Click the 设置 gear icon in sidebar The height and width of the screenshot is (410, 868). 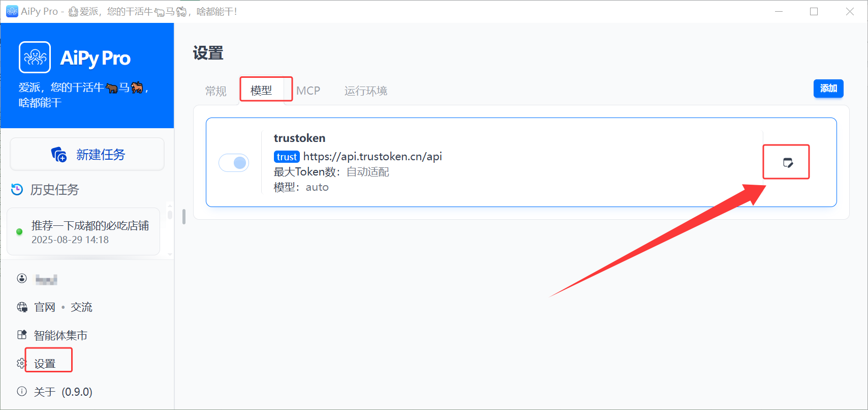point(21,363)
